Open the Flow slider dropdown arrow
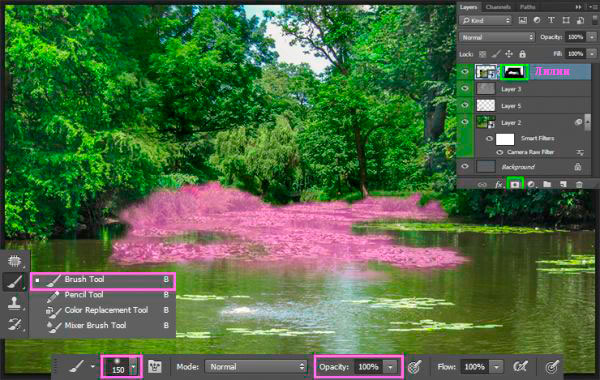 click(x=496, y=367)
